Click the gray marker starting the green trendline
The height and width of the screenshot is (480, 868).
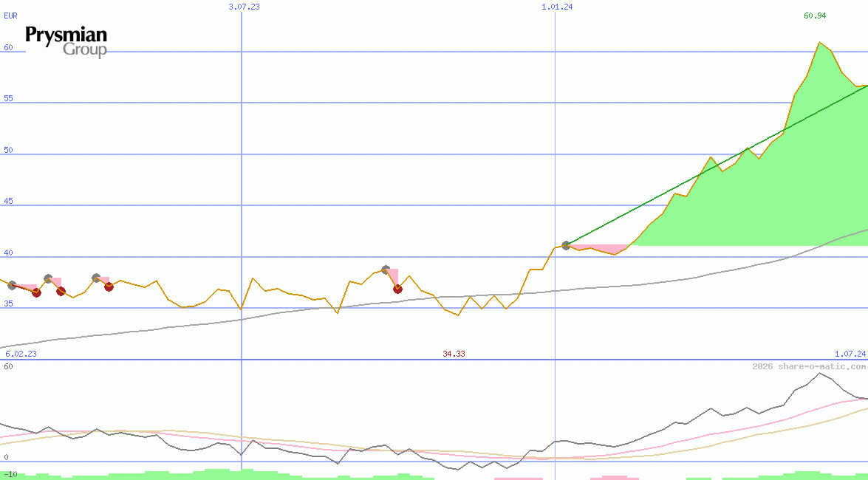567,245
